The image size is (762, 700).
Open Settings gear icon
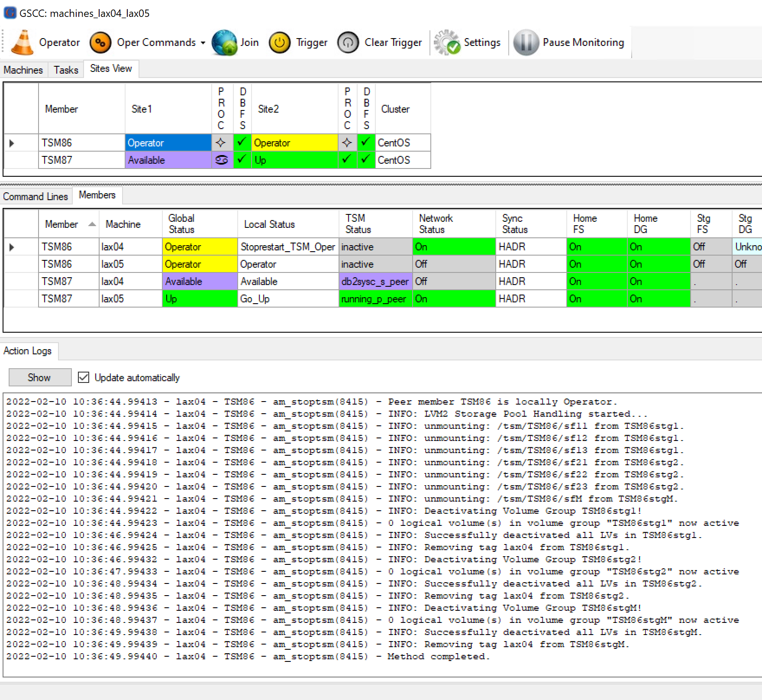(447, 42)
